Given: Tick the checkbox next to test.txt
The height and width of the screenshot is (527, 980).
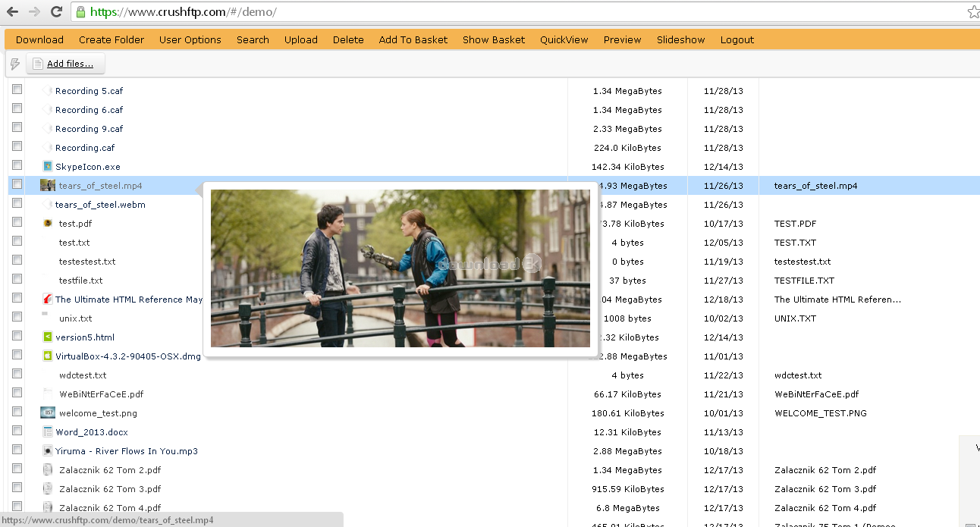Looking at the screenshot, I should click(x=17, y=241).
